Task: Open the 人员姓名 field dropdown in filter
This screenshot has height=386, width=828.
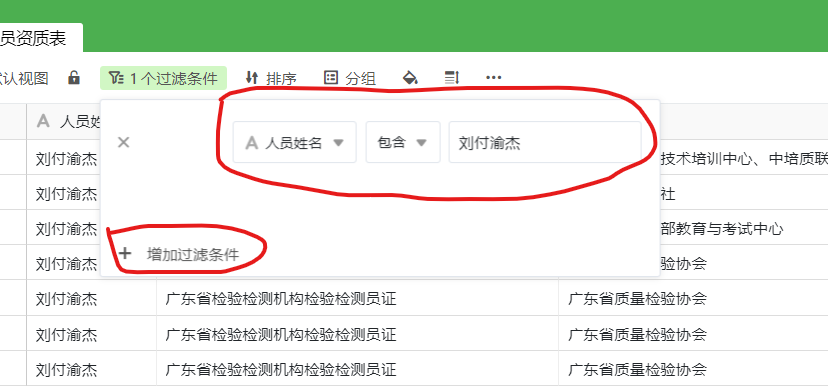Action: [x=295, y=142]
